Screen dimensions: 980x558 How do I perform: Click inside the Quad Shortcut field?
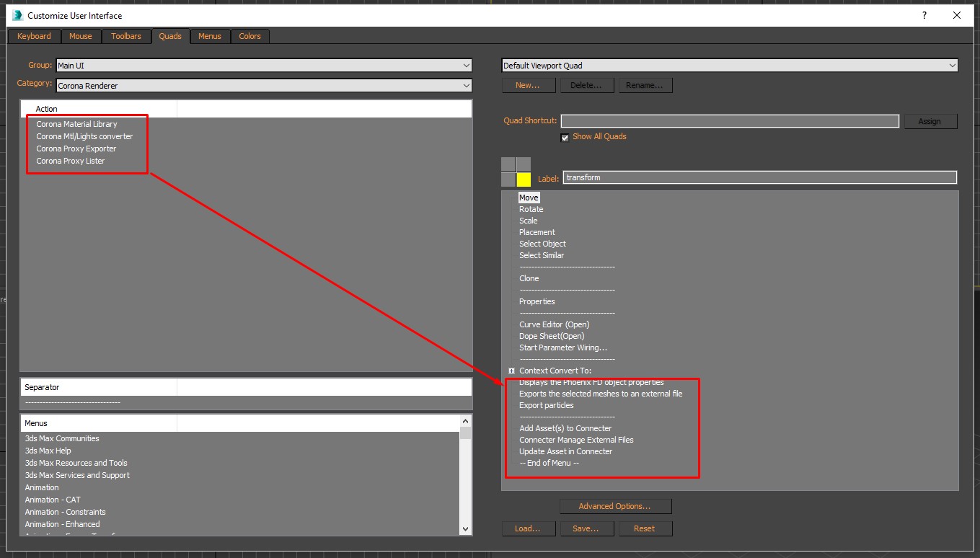[x=729, y=121]
